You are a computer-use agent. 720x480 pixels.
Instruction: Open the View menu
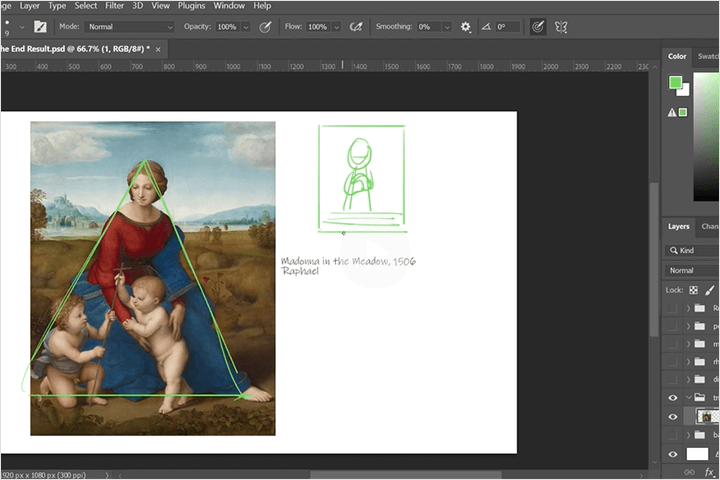[161, 6]
